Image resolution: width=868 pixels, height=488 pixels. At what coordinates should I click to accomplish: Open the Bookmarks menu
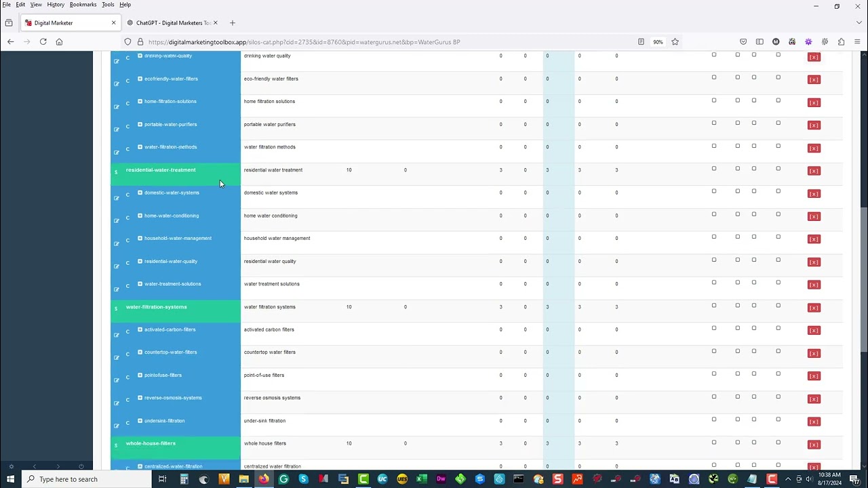click(83, 5)
